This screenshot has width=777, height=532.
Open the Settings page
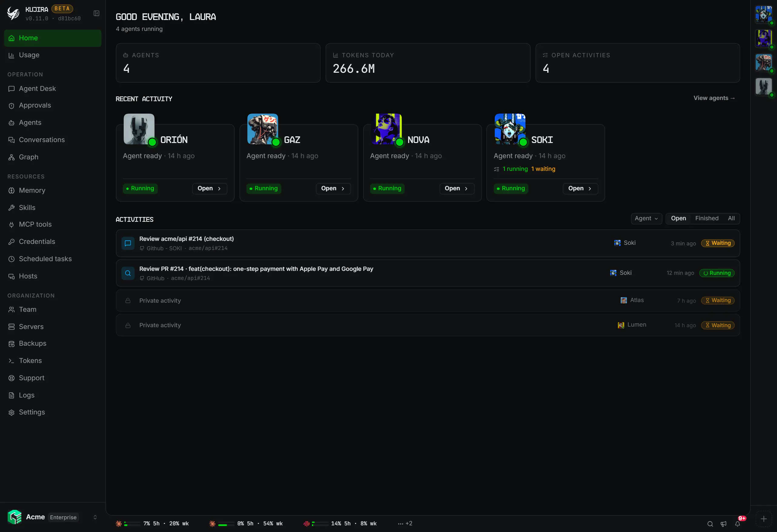pyautogui.click(x=52, y=412)
